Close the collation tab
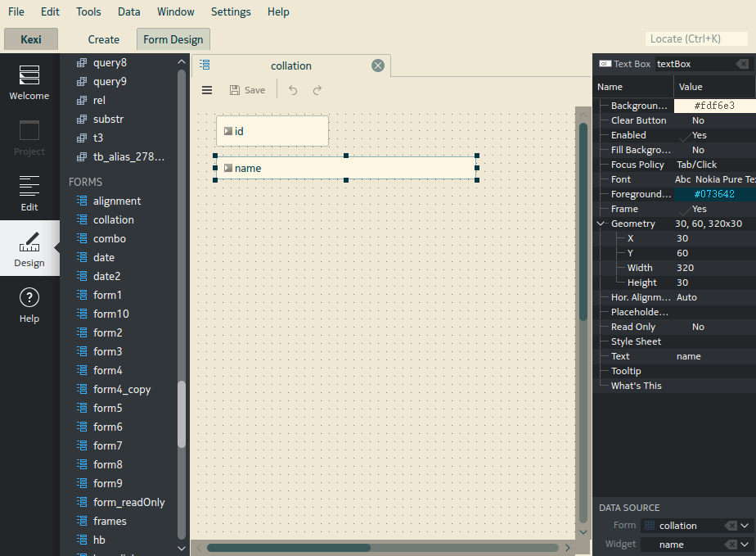 pyautogui.click(x=378, y=66)
